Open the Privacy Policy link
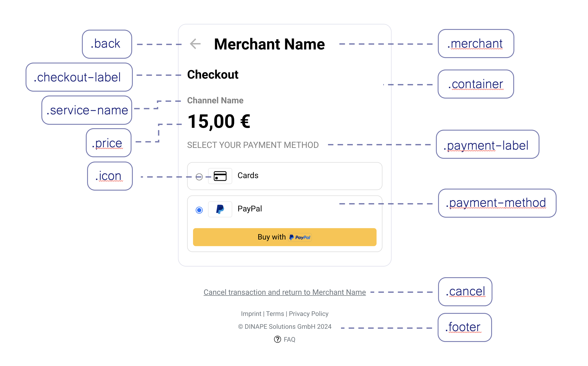The width and height of the screenshot is (588, 366). (309, 314)
